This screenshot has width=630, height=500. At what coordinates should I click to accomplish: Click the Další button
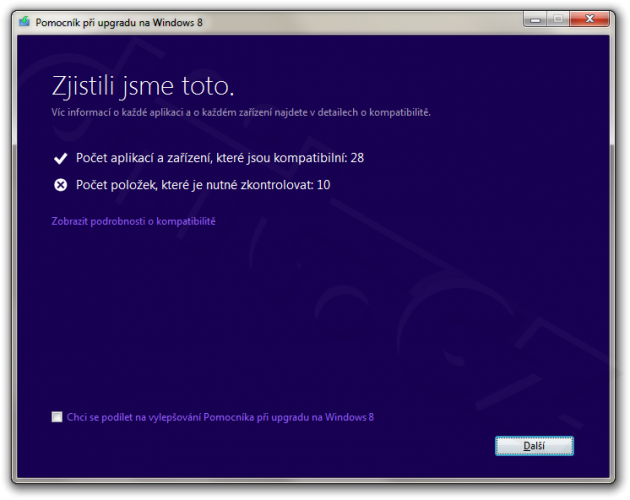(534, 446)
